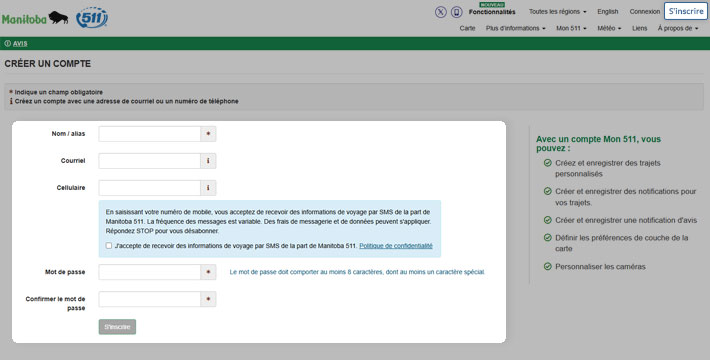Viewport: 710px width, 360px height.
Task: Click the required asterisk beside Nom / alias
Action: (208, 134)
